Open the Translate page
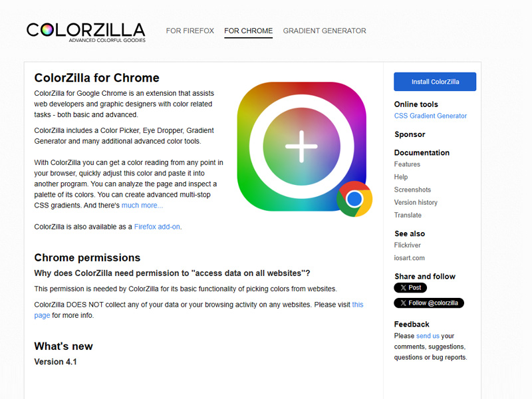532x399 pixels. pos(408,215)
